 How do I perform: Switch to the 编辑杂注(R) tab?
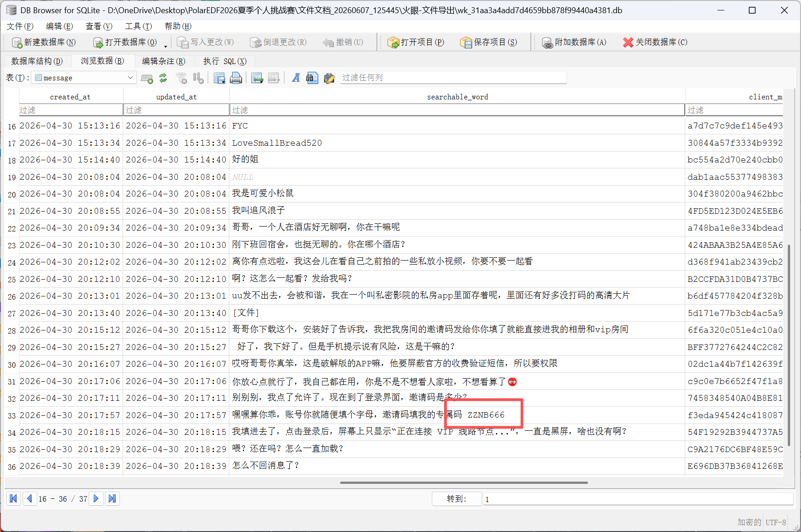163,61
